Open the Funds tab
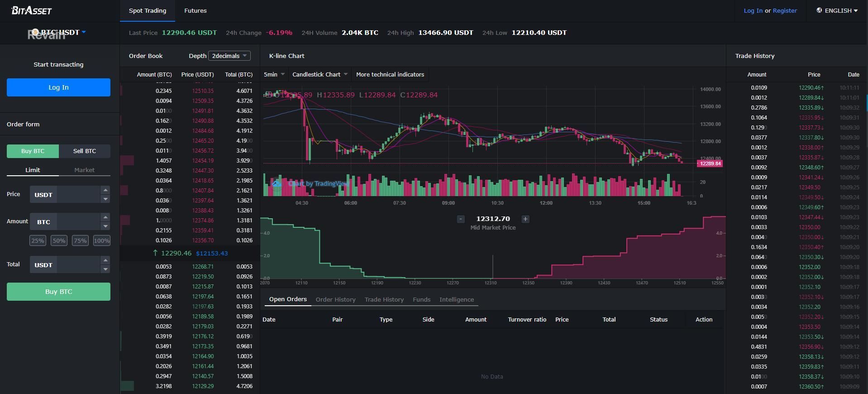 pos(422,299)
